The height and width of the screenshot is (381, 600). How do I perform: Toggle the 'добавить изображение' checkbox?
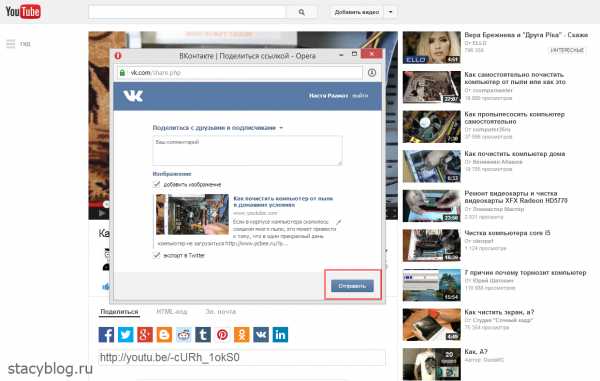(x=157, y=184)
